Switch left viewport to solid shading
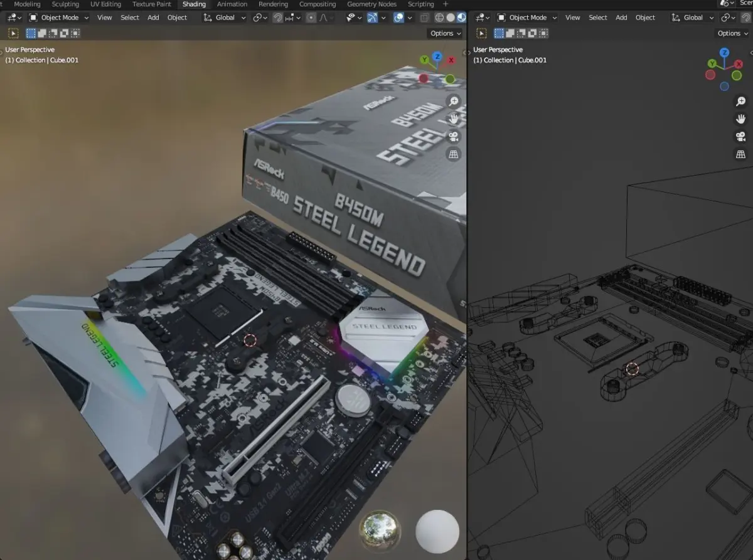 tap(451, 18)
